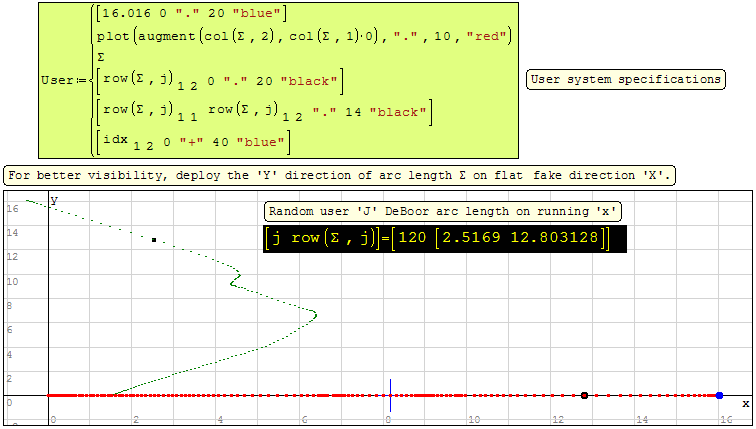This screenshot has height=429, width=756.
Task: Select the plot(augment(...)) expression row
Action: tap(303, 36)
